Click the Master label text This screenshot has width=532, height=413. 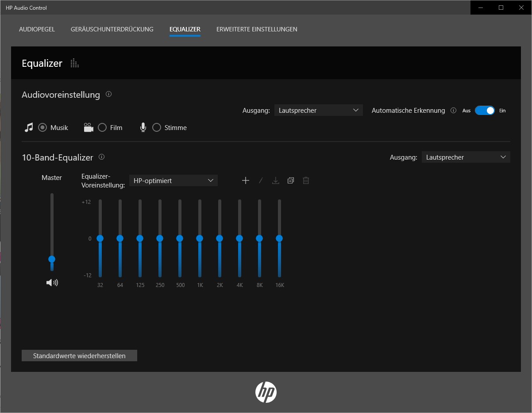[52, 177]
